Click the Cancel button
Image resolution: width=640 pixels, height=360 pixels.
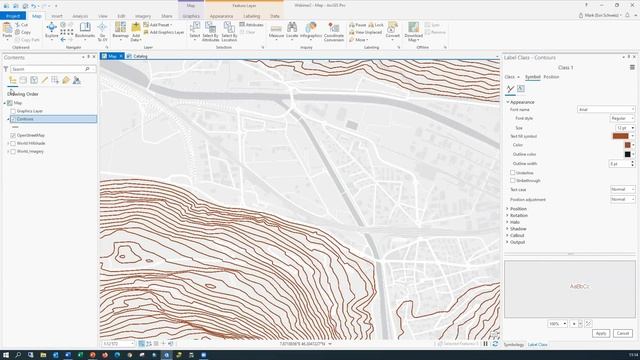(622, 333)
